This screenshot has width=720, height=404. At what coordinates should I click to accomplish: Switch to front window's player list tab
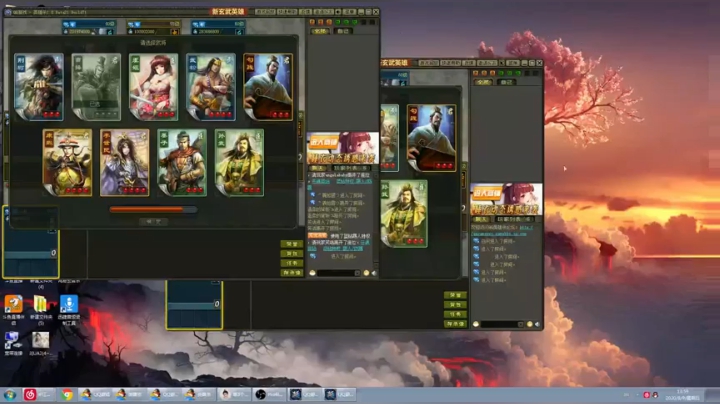(x=351, y=168)
